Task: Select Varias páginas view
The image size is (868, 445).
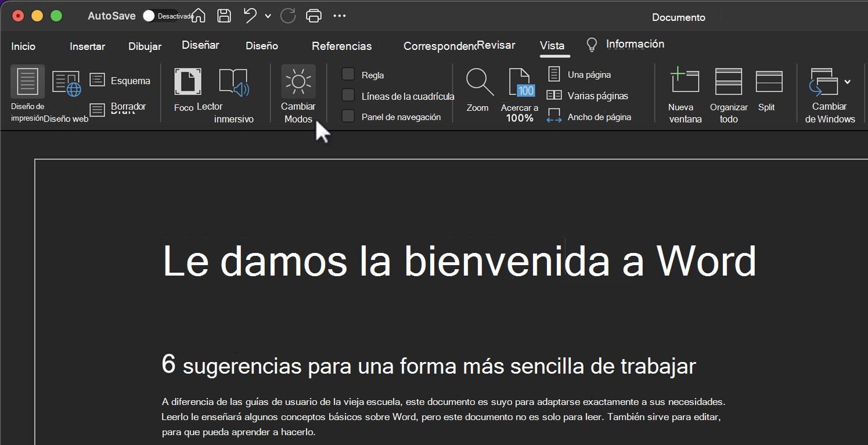Action: coord(588,96)
